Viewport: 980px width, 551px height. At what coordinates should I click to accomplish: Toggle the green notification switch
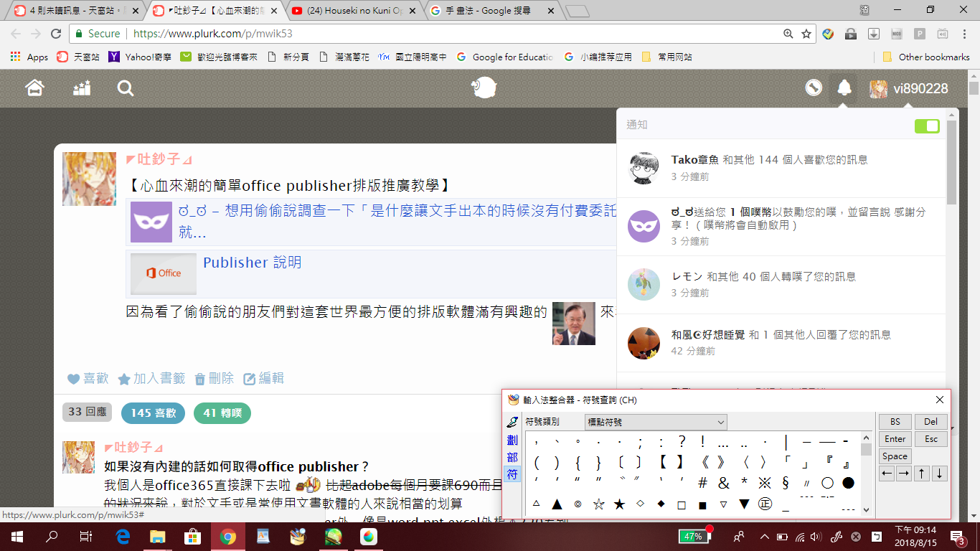point(927,126)
